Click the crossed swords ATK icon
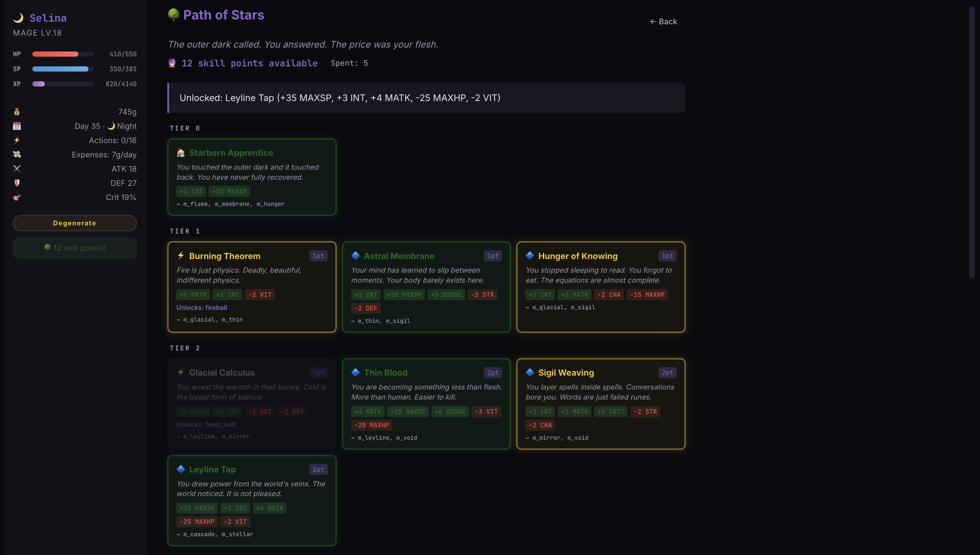Image resolution: width=980 pixels, height=555 pixels. pos(17,168)
